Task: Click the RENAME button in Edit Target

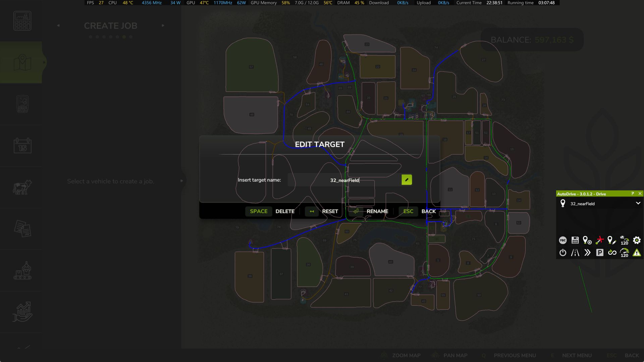Action: [377, 212]
